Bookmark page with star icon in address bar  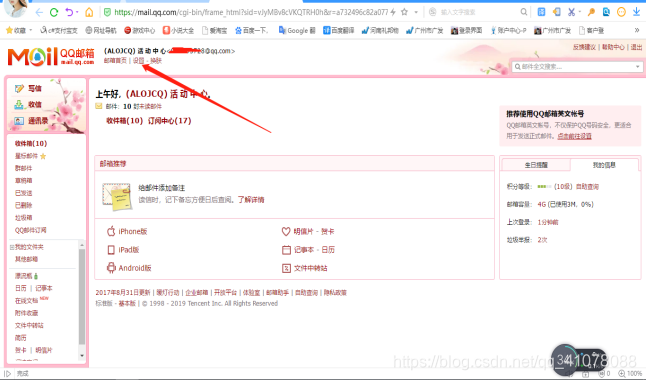(405, 12)
